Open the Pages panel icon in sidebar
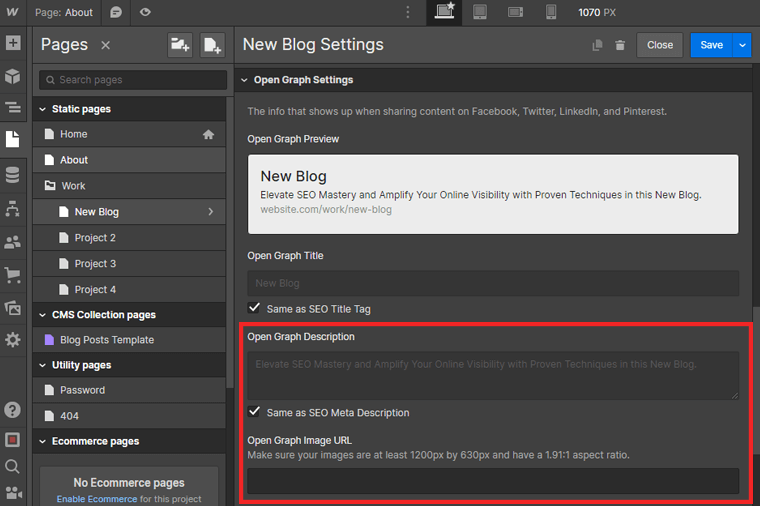Screen dimensions: 760x506 pos(13,139)
